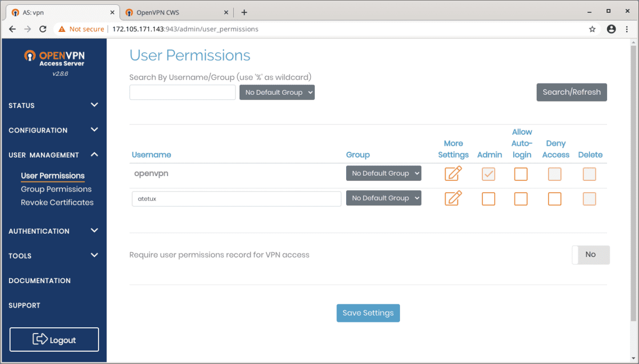Screen dimensions: 639x364
Task: Uncheck Admin for the openvpn user
Action: pyautogui.click(x=488, y=173)
